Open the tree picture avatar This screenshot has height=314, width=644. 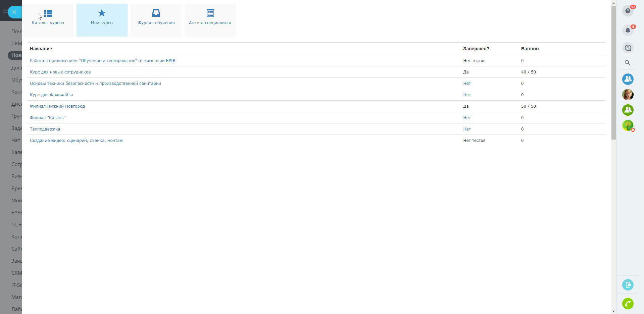628,125
